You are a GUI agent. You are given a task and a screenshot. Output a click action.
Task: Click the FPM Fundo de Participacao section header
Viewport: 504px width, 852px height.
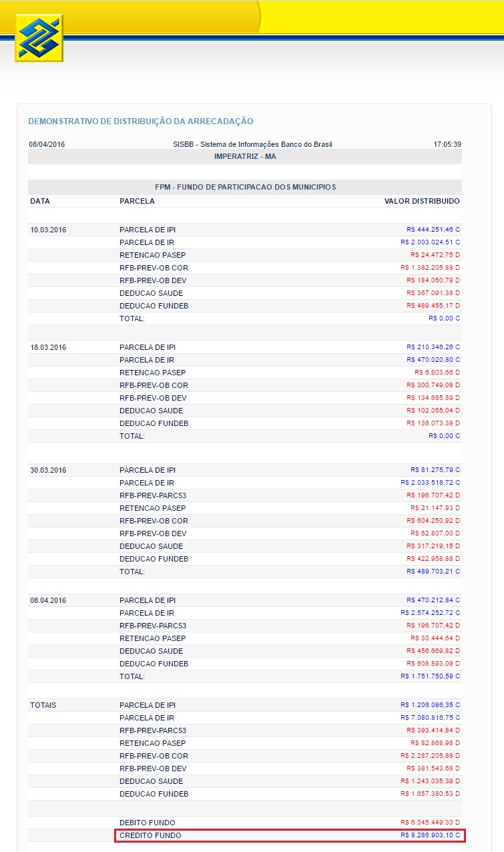pyautogui.click(x=245, y=187)
